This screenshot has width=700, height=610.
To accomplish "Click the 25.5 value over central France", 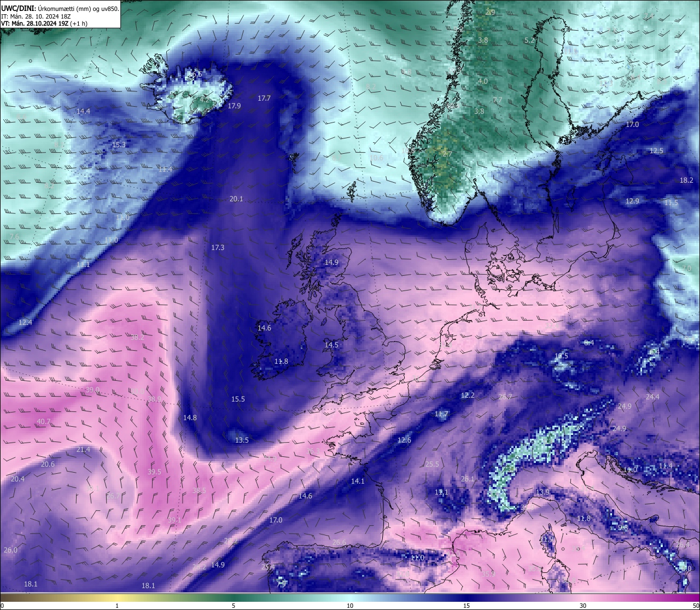I will (432, 464).
